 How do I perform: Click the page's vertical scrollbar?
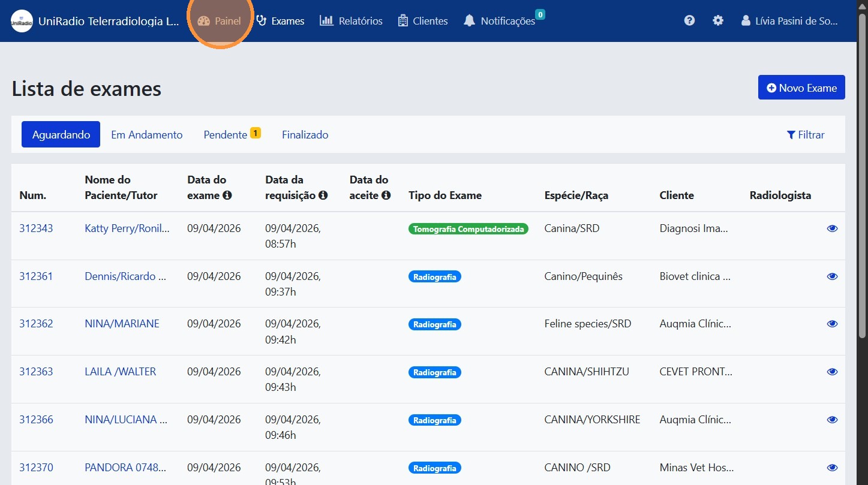(862, 180)
